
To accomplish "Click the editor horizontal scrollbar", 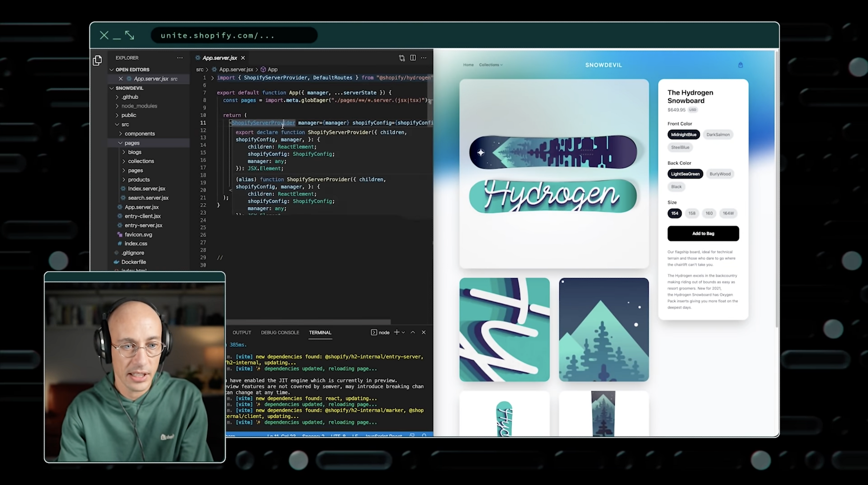I will (x=308, y=322).
